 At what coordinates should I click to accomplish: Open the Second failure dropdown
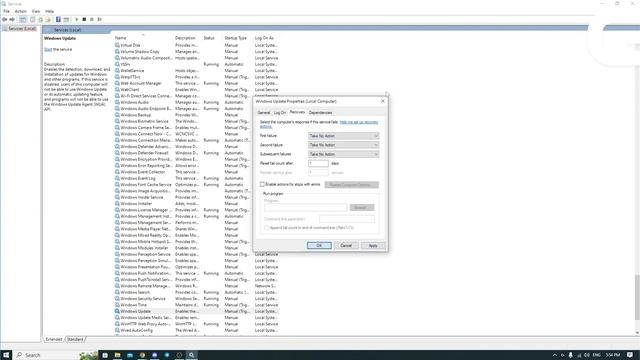click(x=343, y=145)
